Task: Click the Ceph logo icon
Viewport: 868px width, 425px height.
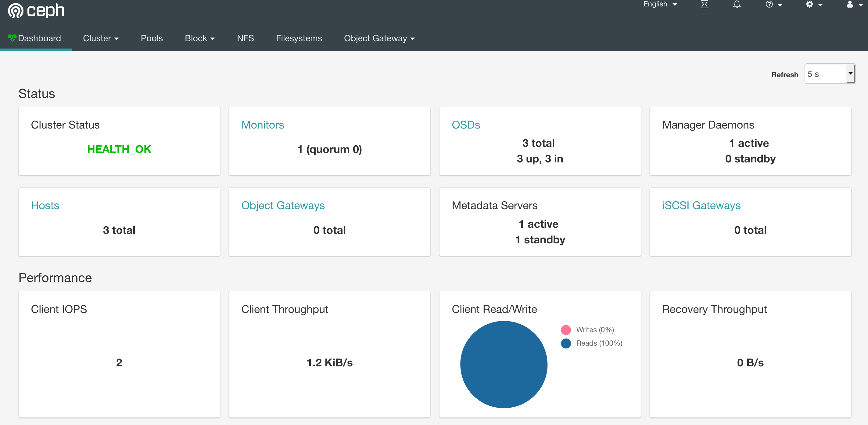Action: point(16,11)
